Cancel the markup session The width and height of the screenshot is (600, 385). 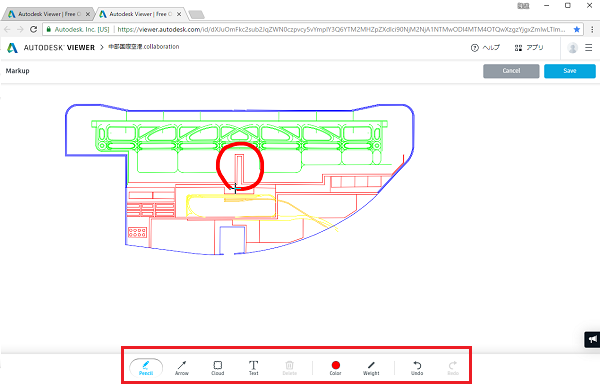[x=511, y=71]
